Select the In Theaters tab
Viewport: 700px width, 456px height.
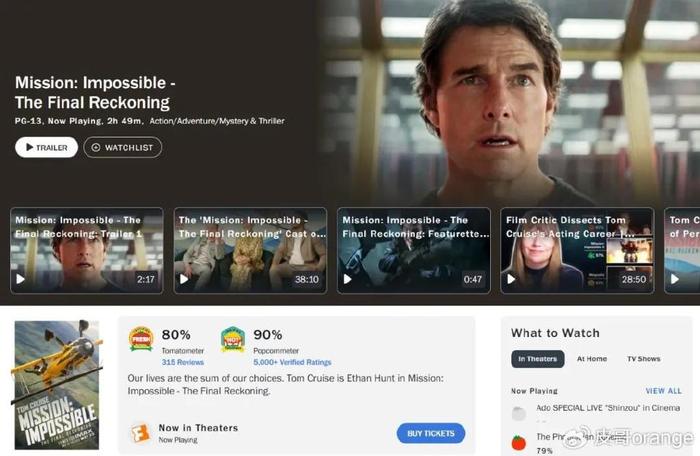pos(538,359)
